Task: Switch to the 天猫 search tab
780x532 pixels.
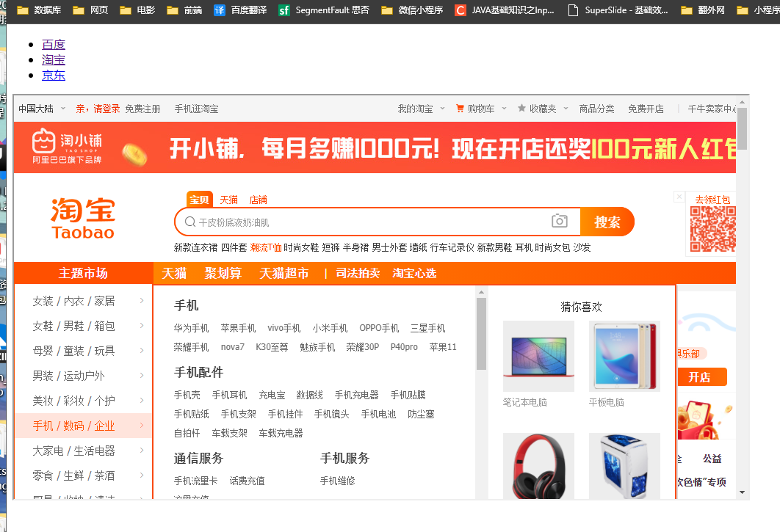Action: click(228, 199)
